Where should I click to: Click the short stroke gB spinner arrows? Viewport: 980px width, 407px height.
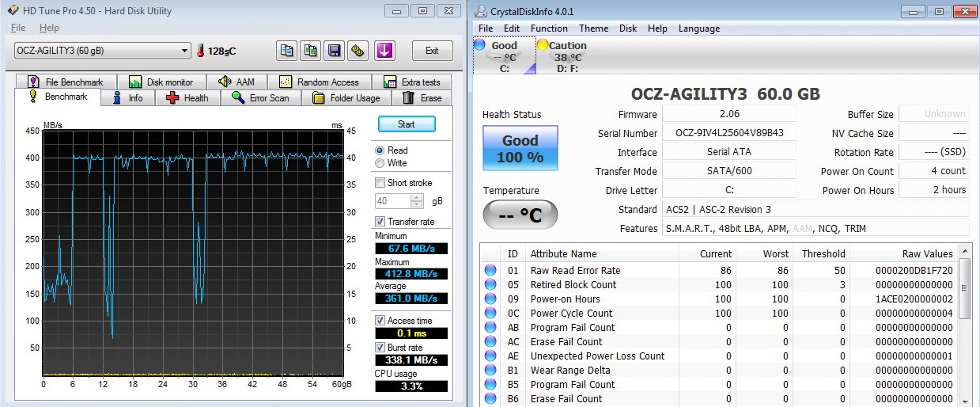(x=418, y=201)
